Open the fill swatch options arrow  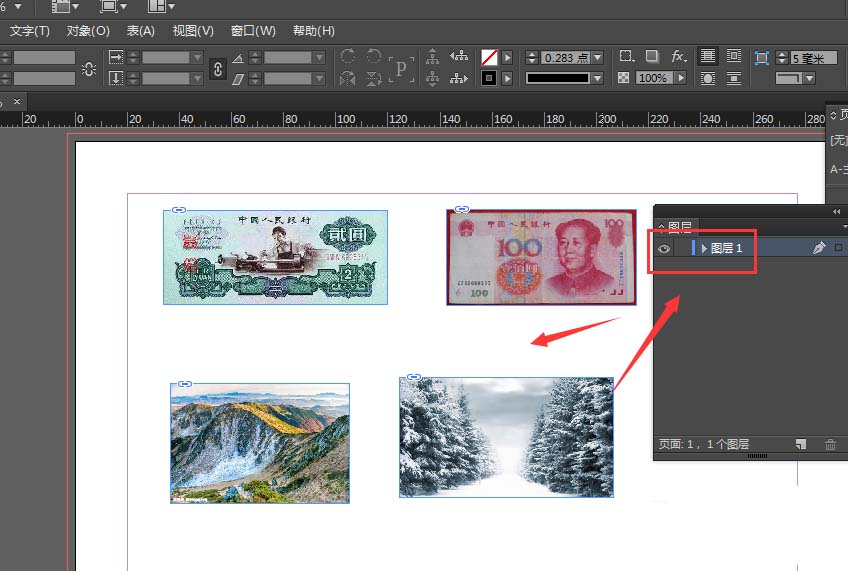coord(507,57)
